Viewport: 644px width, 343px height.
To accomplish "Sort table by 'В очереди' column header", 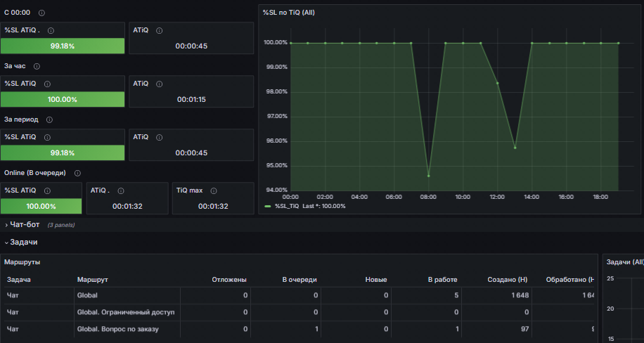I will (300, 280).
